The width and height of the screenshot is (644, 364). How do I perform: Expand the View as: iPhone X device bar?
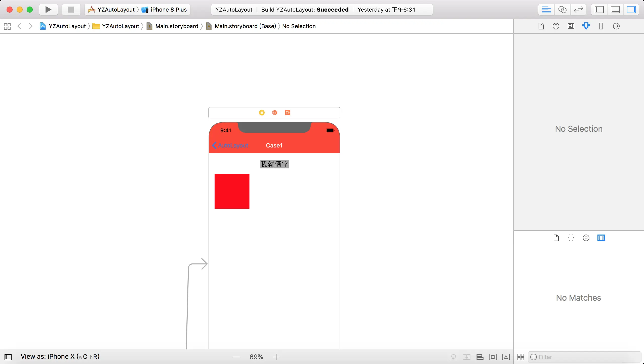(x=60, y=356)
